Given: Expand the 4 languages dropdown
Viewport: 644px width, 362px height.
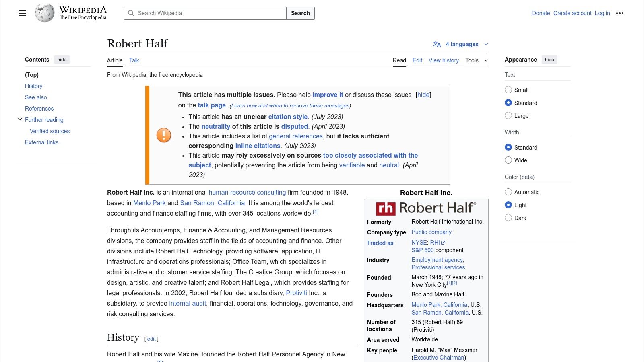Looking at the screenshot, I should coord(461,44).
